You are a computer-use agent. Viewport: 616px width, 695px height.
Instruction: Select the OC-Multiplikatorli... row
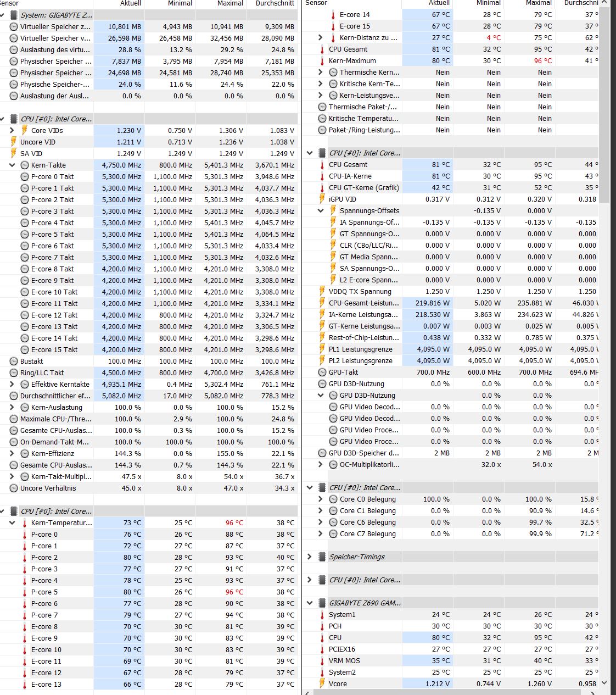pos(451,464)
